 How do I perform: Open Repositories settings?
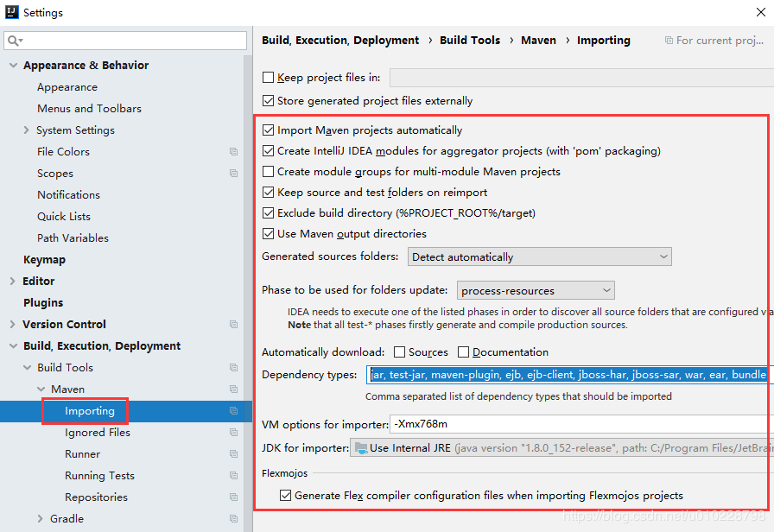tap(96, 497)
